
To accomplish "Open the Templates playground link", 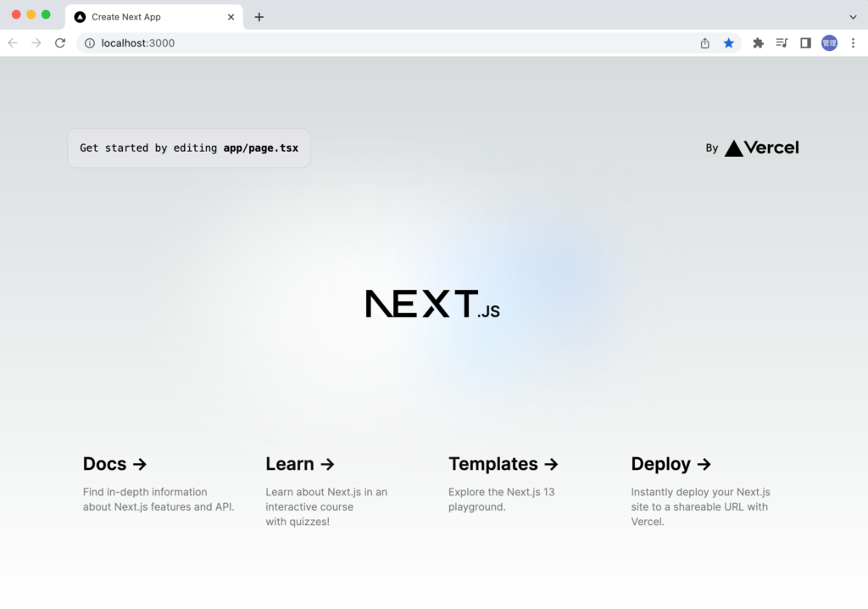I will [503, 464].
